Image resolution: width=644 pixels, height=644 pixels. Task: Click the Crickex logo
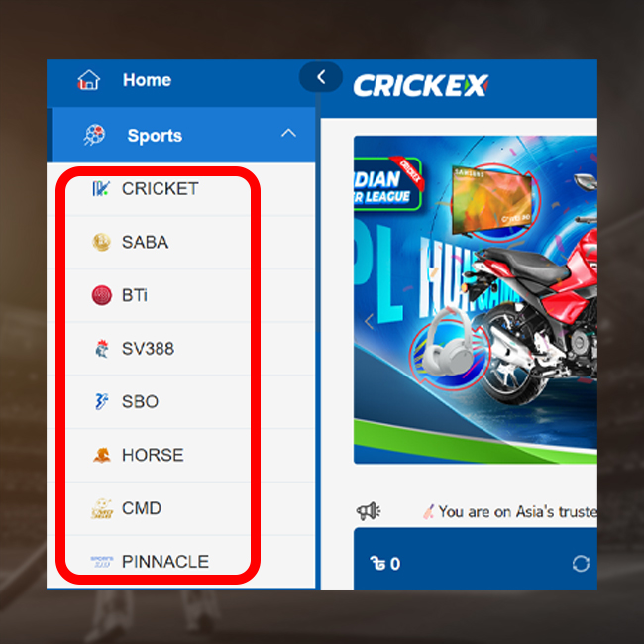(x=421, y=85)
